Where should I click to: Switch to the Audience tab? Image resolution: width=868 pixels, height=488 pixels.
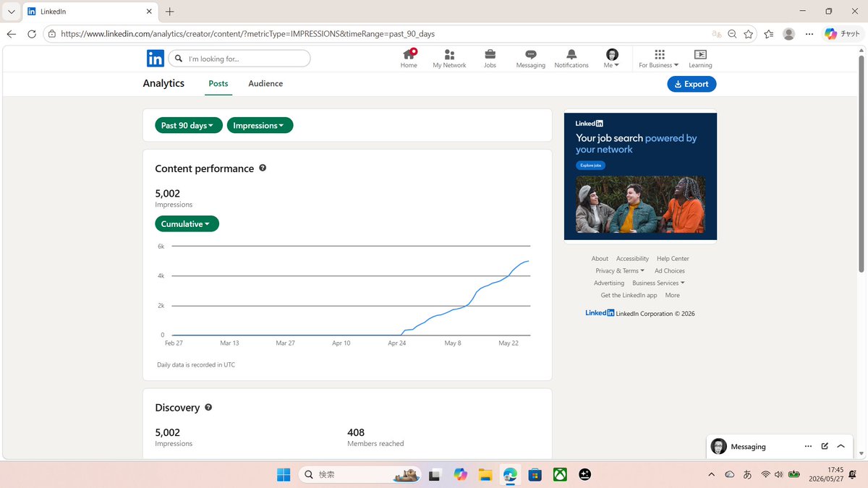tap(265, 83)
